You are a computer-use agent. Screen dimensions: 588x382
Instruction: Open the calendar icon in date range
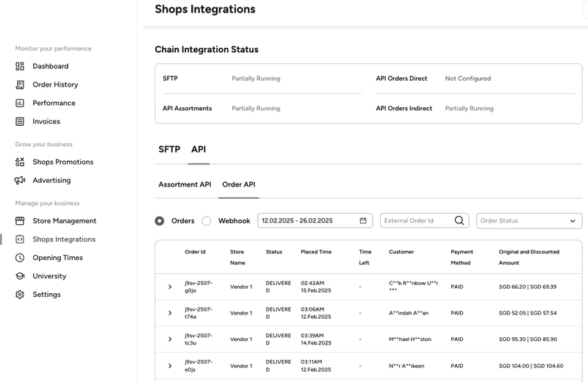coord(363,220)
